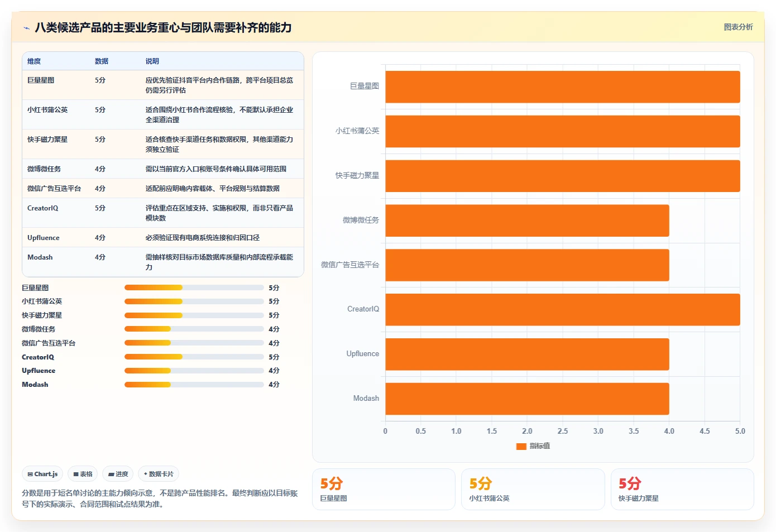Screen dimensions: 776x532
Task: Click the 微博微任务 description about 官方入口
Action: [x=216, y=169]
